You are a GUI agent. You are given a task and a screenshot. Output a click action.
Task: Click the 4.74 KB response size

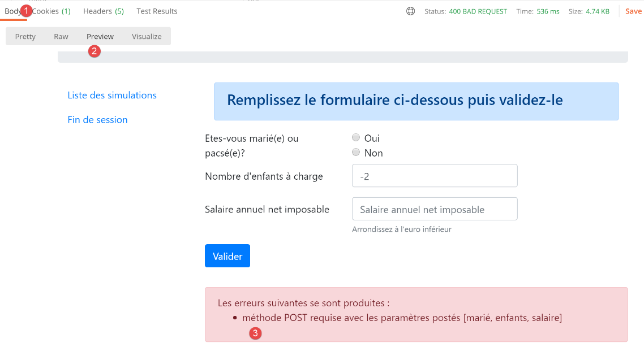[x=597, y=11]
